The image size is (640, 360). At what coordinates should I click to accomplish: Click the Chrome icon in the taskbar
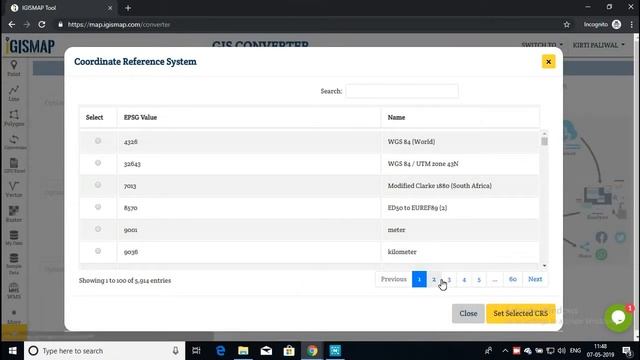click(312, 351)
